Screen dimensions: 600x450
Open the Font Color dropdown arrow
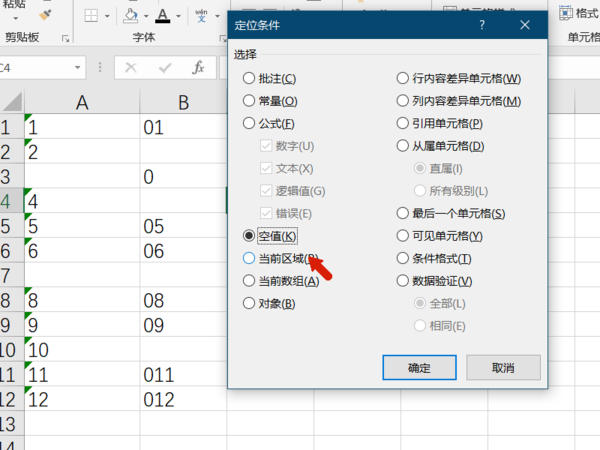(x=178, y=16)
